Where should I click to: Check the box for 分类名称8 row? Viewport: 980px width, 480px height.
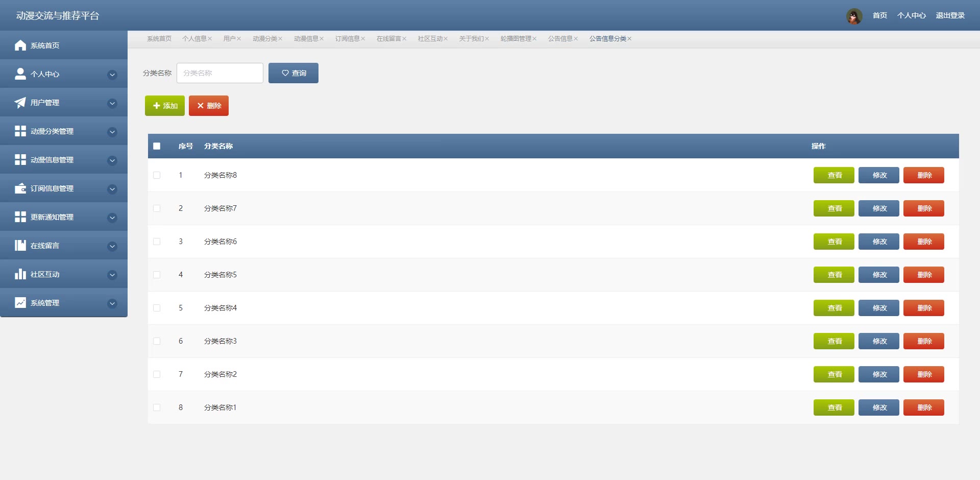pyautogui.click(x=157, y=175)
